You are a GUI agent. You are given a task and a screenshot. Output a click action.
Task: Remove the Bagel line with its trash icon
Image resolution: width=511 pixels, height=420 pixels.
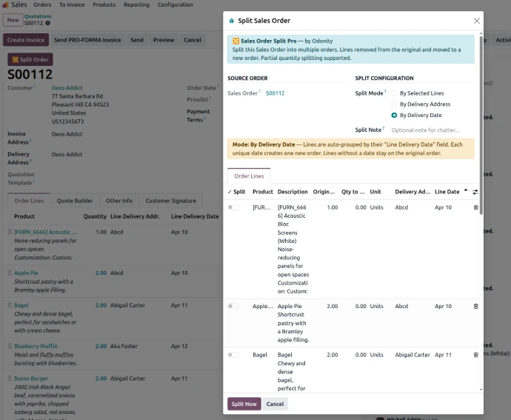475,355
